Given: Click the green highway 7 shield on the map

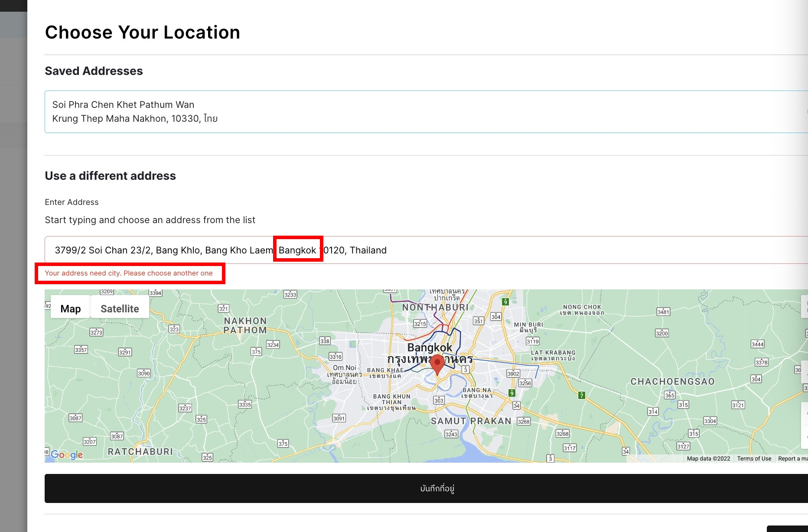Looking at the screenshot, I should pos(582,395).
